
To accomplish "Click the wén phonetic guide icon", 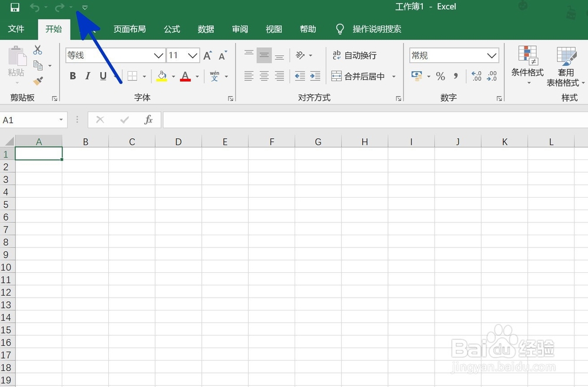I will tap(215, 76).
